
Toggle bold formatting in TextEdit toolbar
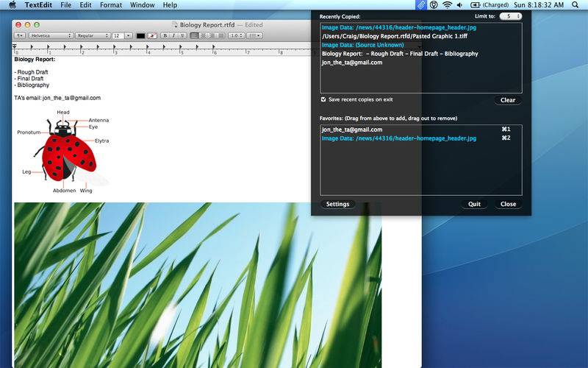pos(165,35)
